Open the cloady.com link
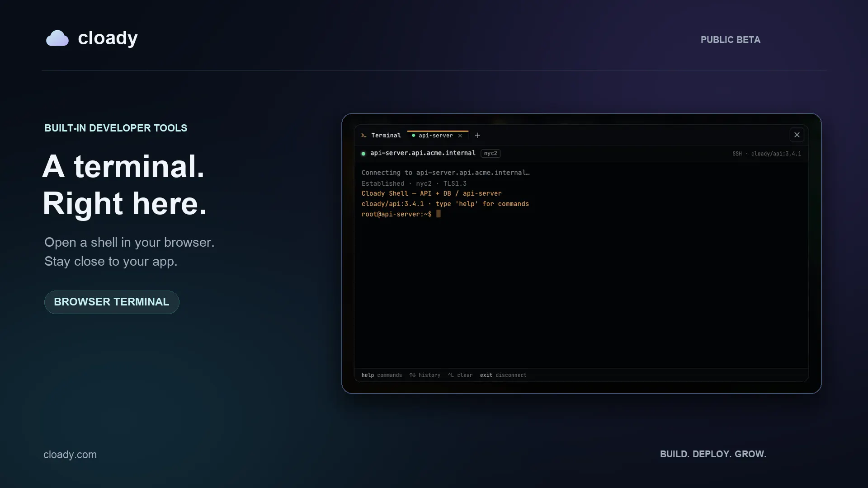 click(x=70, y=455)
